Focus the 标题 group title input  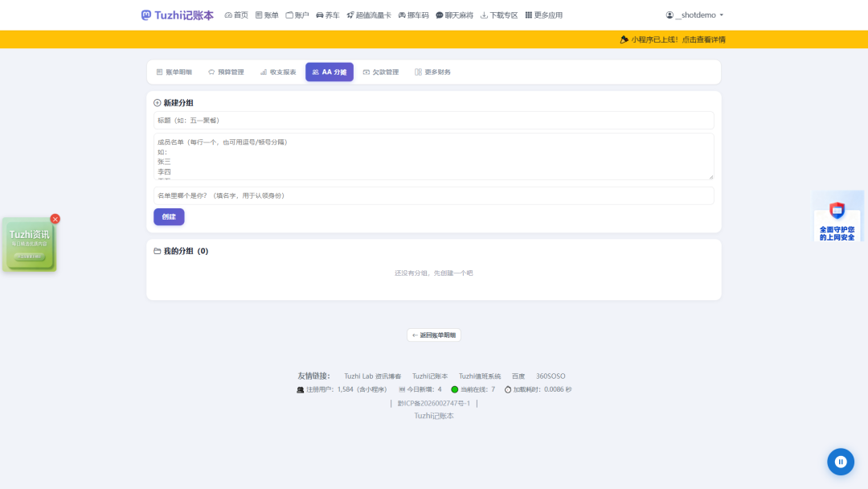[x=433, y=120]
